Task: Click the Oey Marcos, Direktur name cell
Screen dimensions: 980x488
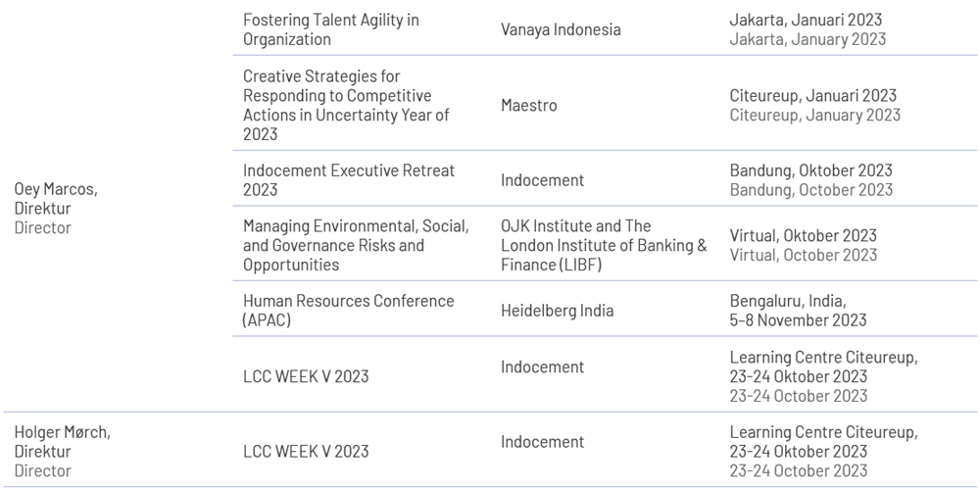Action: pyautogui.click(x=56, y=208)
